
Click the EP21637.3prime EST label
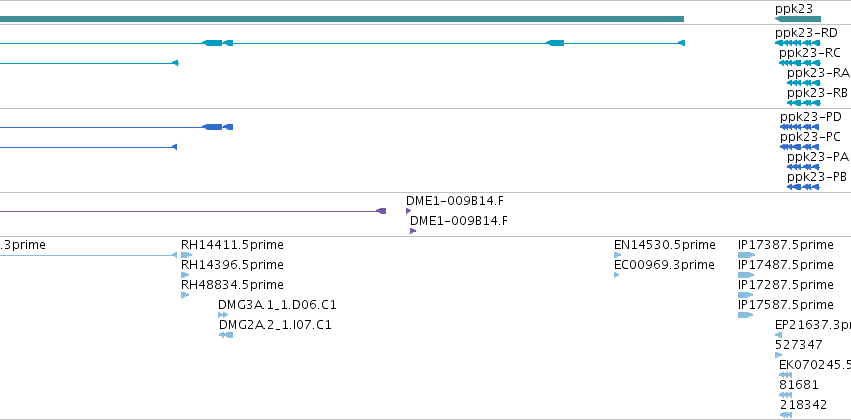[813, 326]
